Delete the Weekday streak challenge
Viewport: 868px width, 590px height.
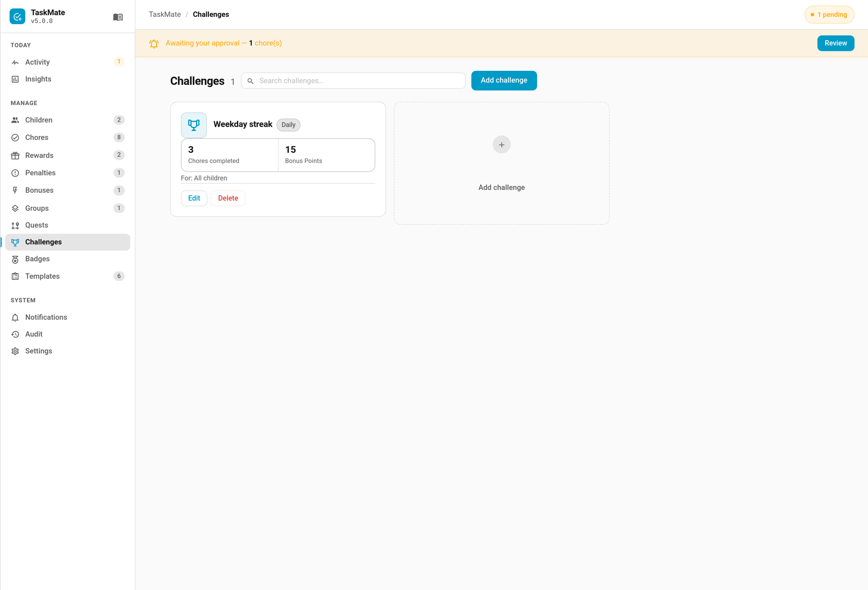(x=228, y=198)
